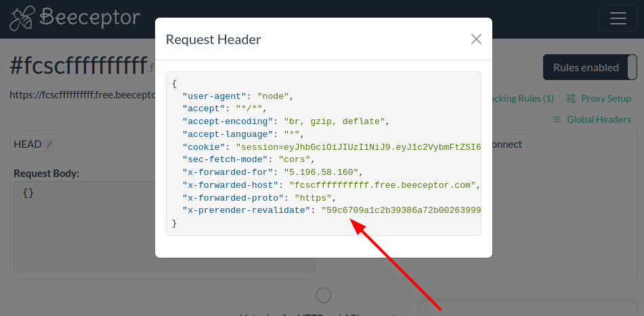This screenshot has height=316, width=644.
Task: Click the #fcscffffffffff endpoint heading
Action: coord(78,66)
